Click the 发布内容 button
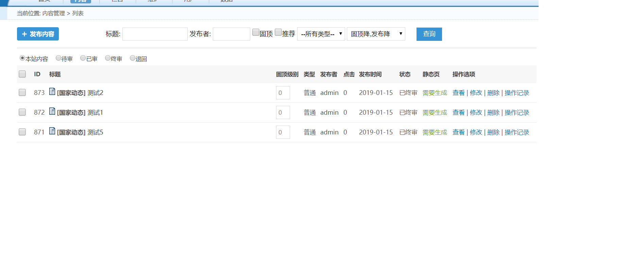 point(38,34)
